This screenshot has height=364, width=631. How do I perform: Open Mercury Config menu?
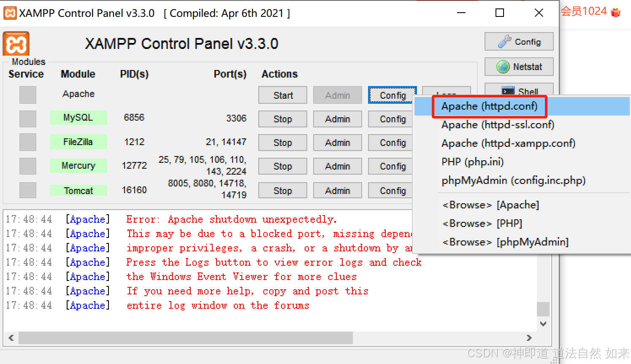[x=391, y=166]
